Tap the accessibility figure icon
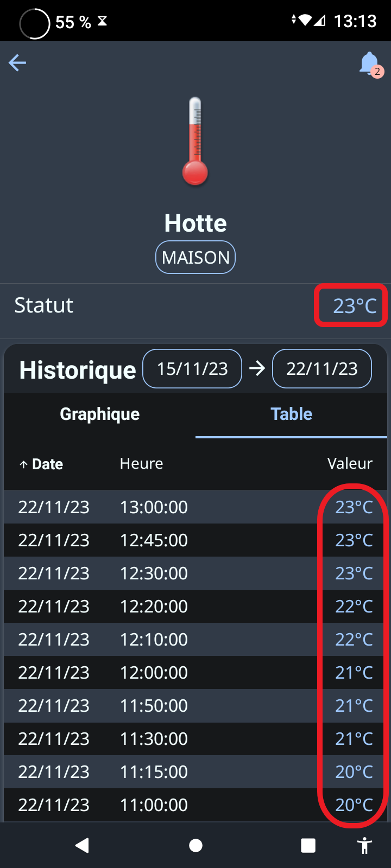This screenshot has width=391, height=868. [365, 845]
